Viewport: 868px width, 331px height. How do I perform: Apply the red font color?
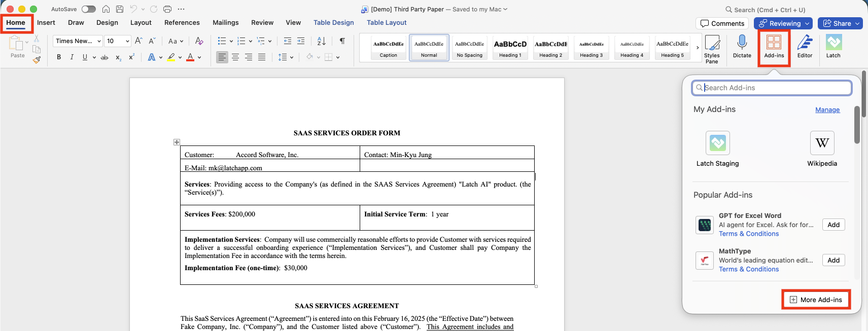coord(190,57)
